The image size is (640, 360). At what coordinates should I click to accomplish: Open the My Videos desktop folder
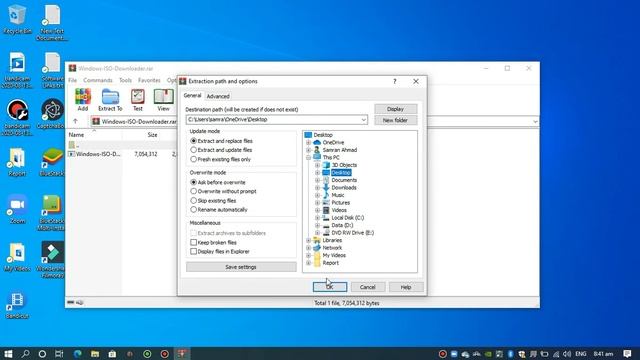point(17,258)
